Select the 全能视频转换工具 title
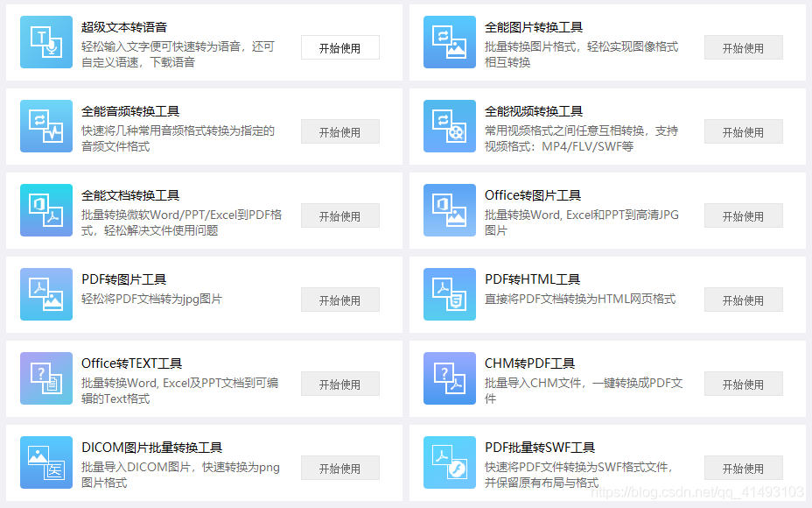The image size is (812, 508). (x=534, y=111)
